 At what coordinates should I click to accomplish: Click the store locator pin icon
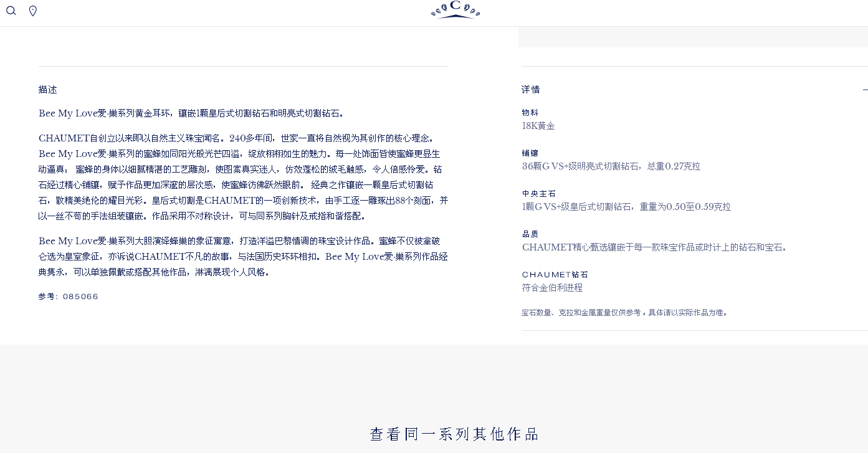pos(33,11)
